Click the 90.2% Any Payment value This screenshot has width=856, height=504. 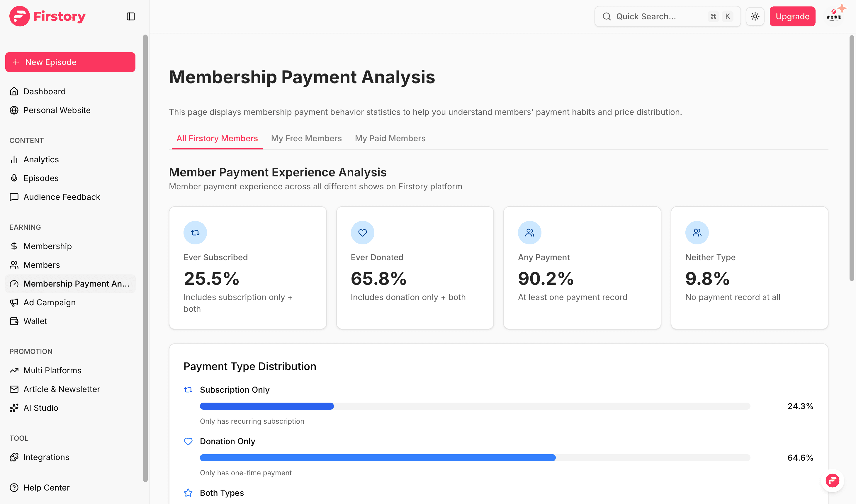tap(546, 278)
